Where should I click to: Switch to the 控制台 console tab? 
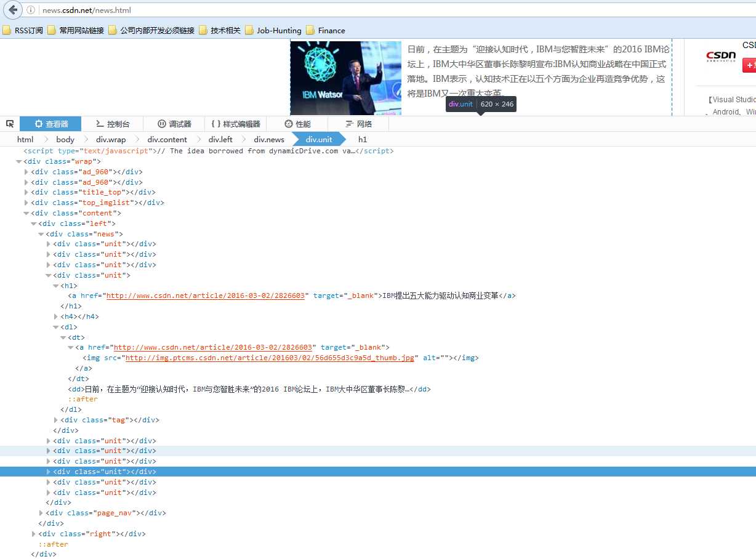(x=112, y=124)
